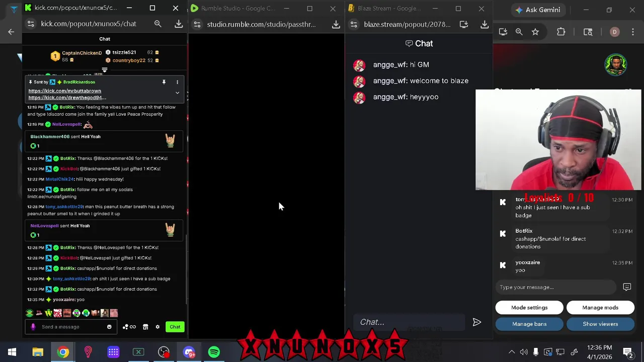This screenshot has height=362, width=644.
Task: Click the Kick window zoom magnifier icon
Action: pos(158,24)
